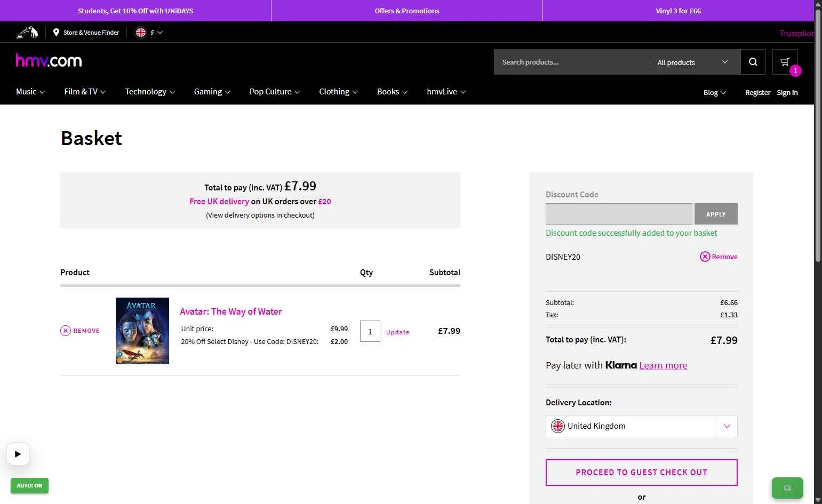Expand the Music menu
822x504 pixels.
(x=30, y=92)
